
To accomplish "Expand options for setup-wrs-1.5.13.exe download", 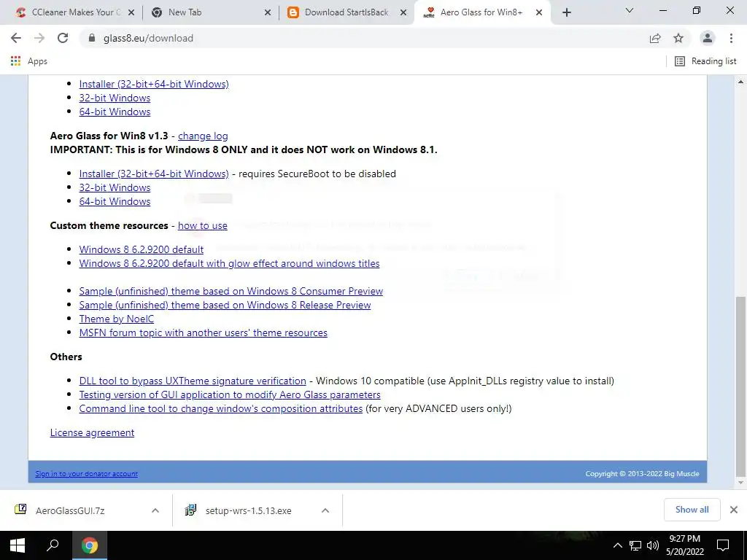I will coord(325,510).
